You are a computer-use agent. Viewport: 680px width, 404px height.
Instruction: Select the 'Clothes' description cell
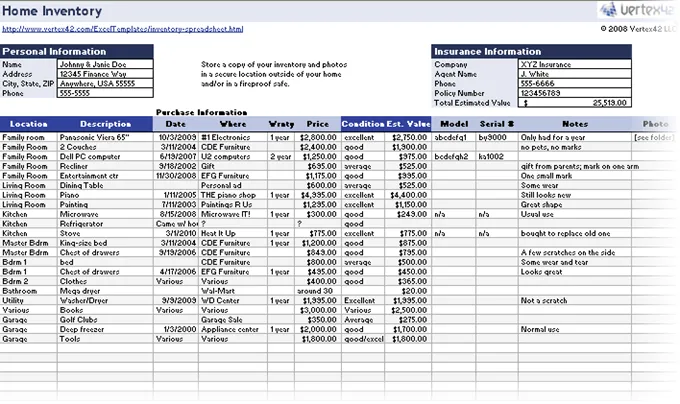[x=105, y=281]
